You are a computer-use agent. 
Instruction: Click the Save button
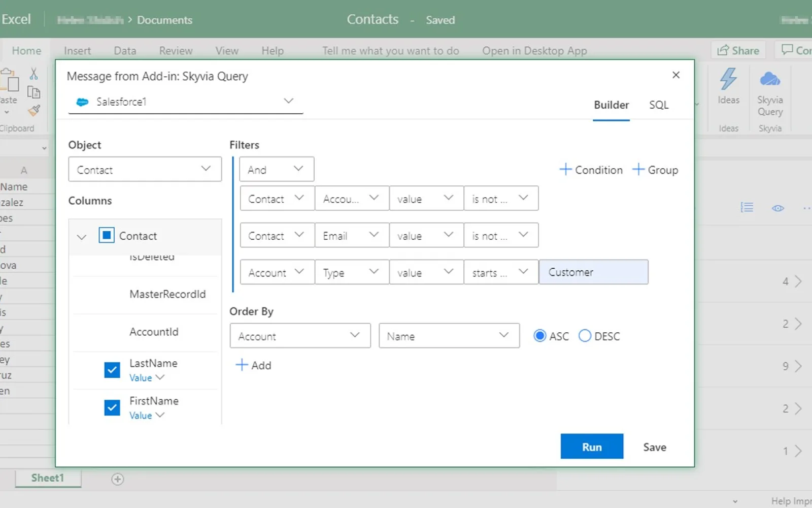(655, 447)
